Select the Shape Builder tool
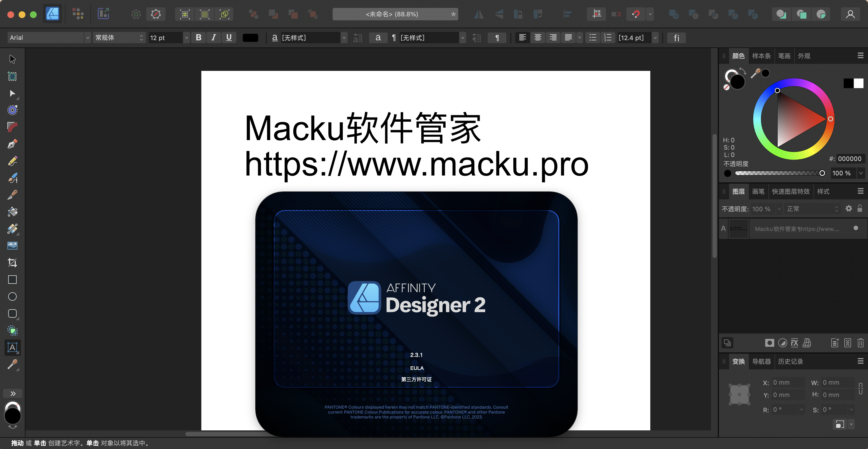Image resolution: width=868 pixels, height=449 pixels. 12,330
